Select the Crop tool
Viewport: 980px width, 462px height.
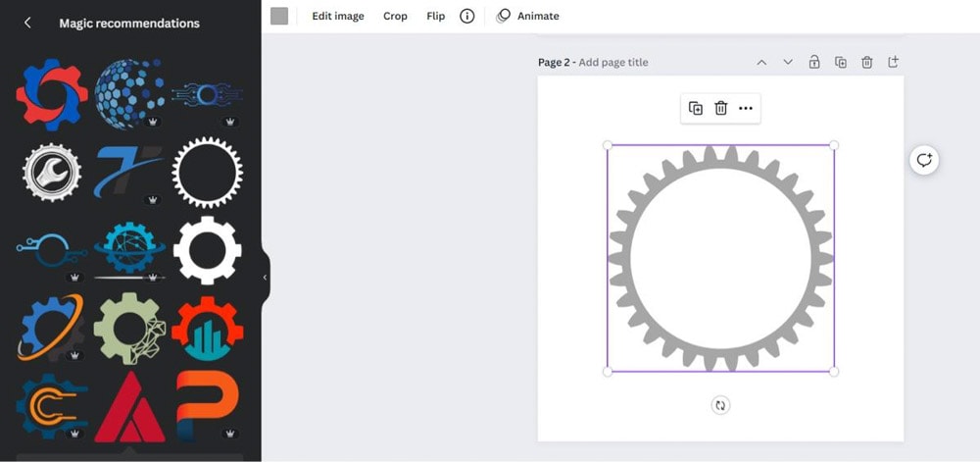pos(395,17)
